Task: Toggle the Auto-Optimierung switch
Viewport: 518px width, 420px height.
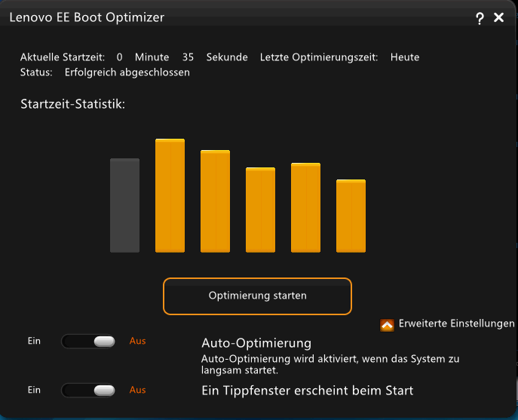Action: pyautogui.click(x=88, y=342)
